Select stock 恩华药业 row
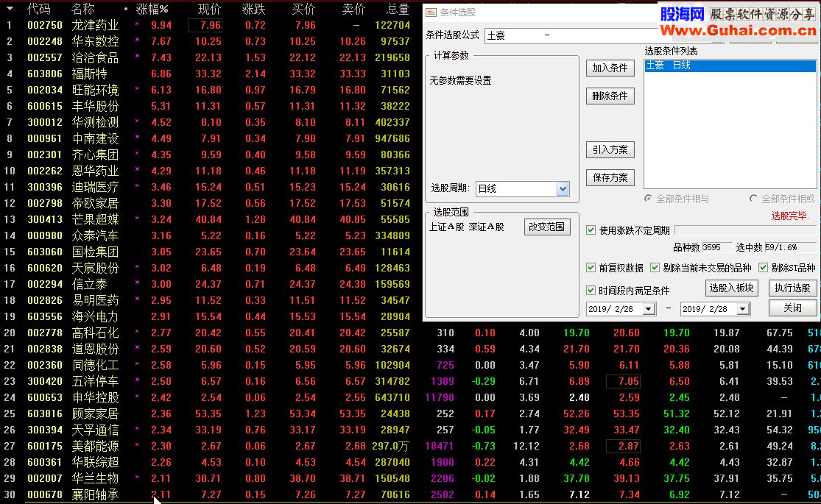 tap(207, 171)
